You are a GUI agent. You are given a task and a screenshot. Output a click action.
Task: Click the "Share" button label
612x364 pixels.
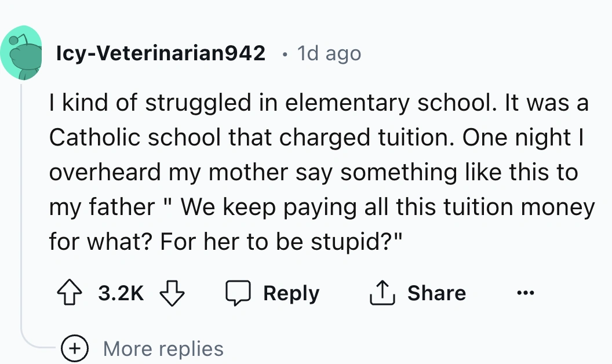pyautogui.click(x=436, y=293)
